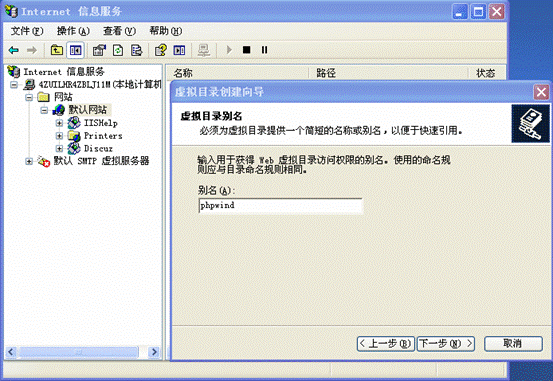Image resolution: width=553 pixels, height=381 pixels.
Task: Minimize the Internet 信息服务 window
Action: pyautogui.click(x=460, y=12)
